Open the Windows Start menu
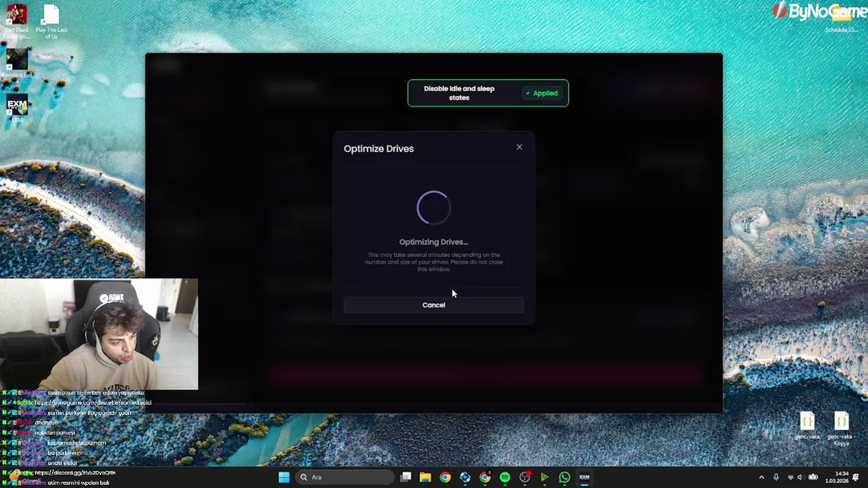868x488 pixels. 284,477
